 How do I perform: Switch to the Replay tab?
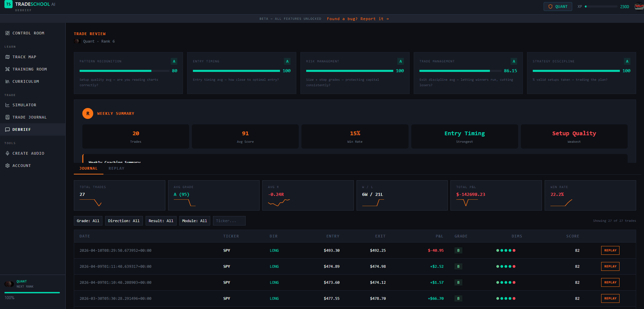click(x=116, y=168)
